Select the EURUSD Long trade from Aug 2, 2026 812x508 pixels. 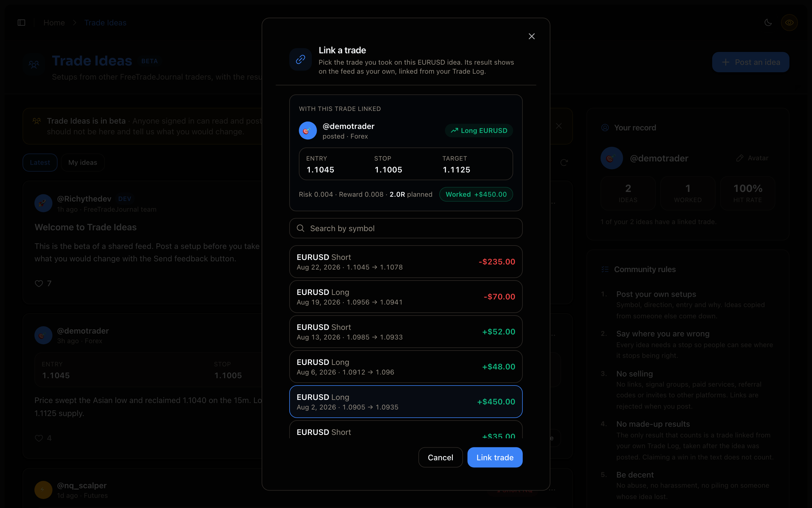pyautogui.click(x=406, y=402)
